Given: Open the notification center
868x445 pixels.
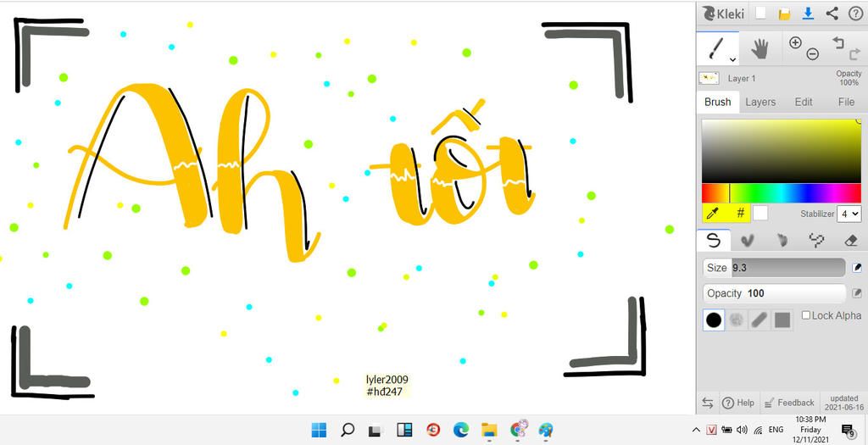Looking at the screenshot, I should tap(848, 430).
